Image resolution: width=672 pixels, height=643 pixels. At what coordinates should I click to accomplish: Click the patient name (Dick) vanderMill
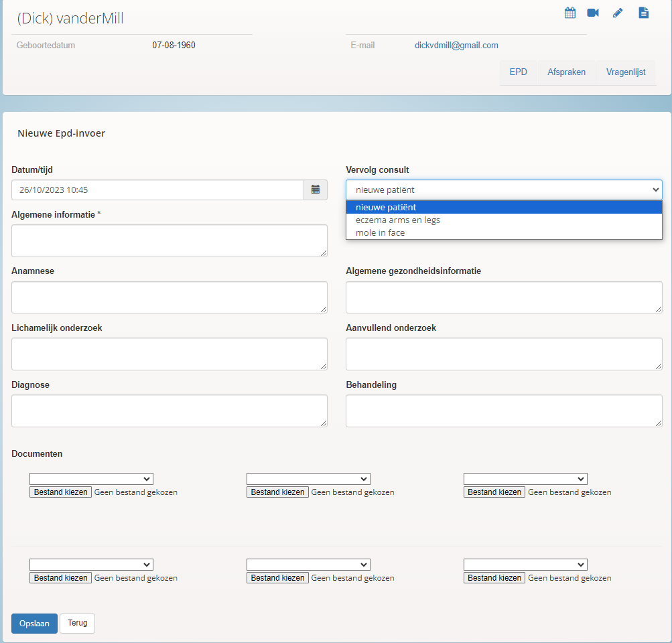click(70, 19)
